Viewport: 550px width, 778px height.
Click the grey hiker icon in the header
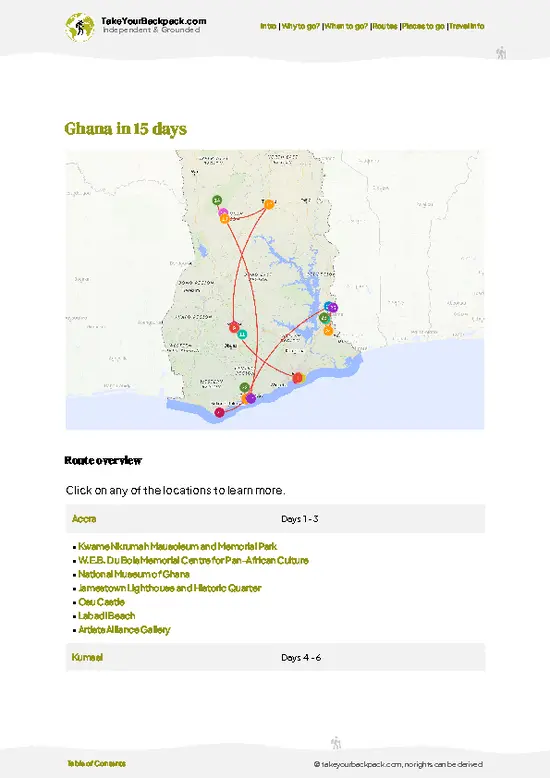[x=501, y=53]
